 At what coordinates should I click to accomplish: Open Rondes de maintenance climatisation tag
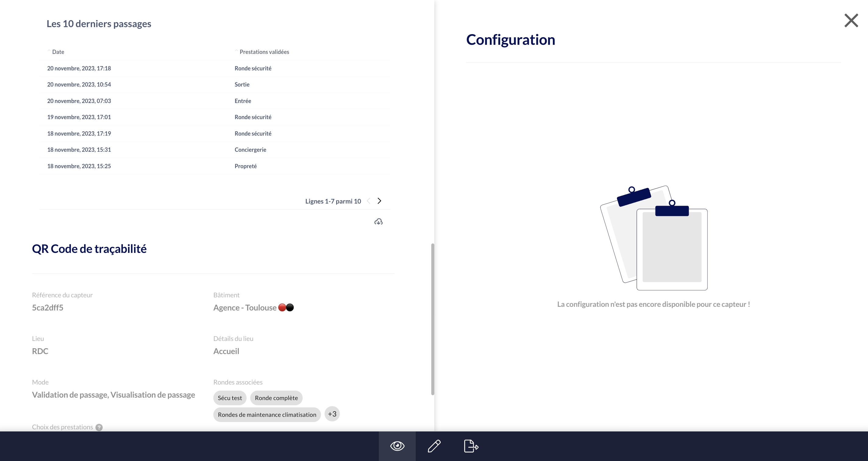point(267,415)
